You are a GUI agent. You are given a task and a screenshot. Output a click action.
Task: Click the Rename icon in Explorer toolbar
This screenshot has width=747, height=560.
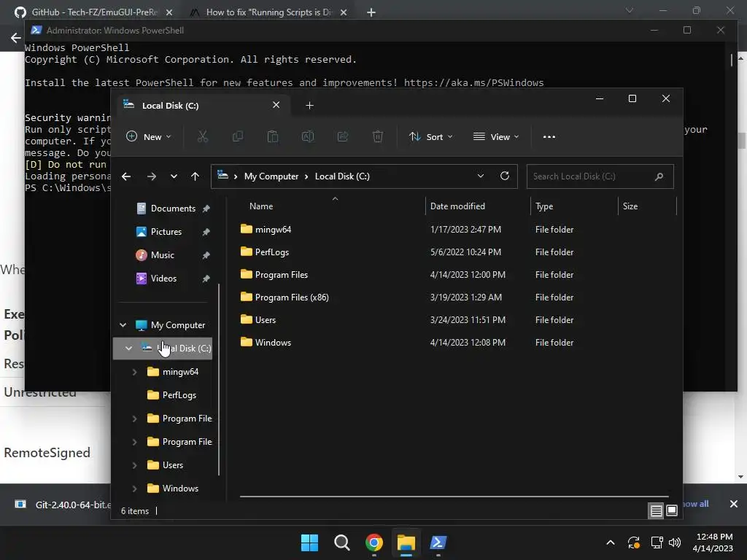point(308,136)
